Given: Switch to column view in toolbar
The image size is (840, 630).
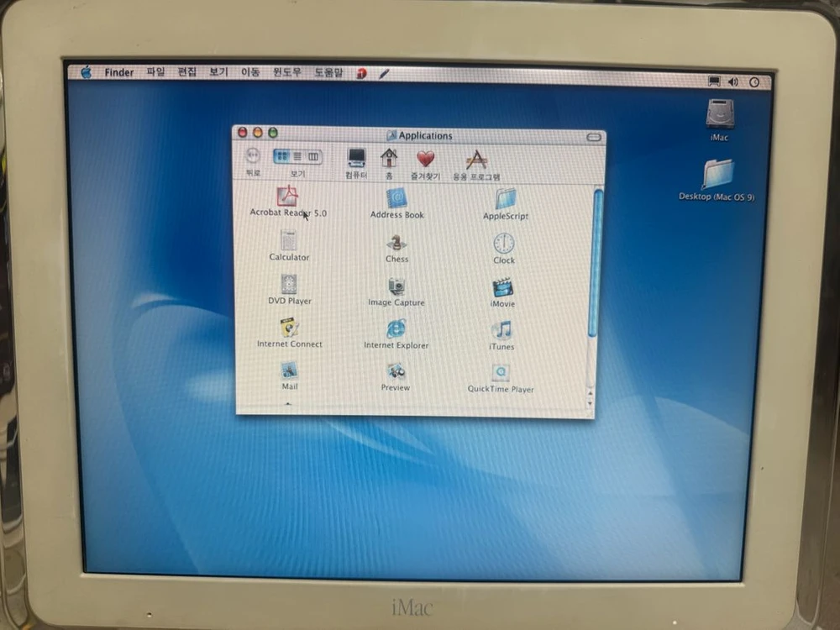Looking at the screenshot, I should (313, 157).
